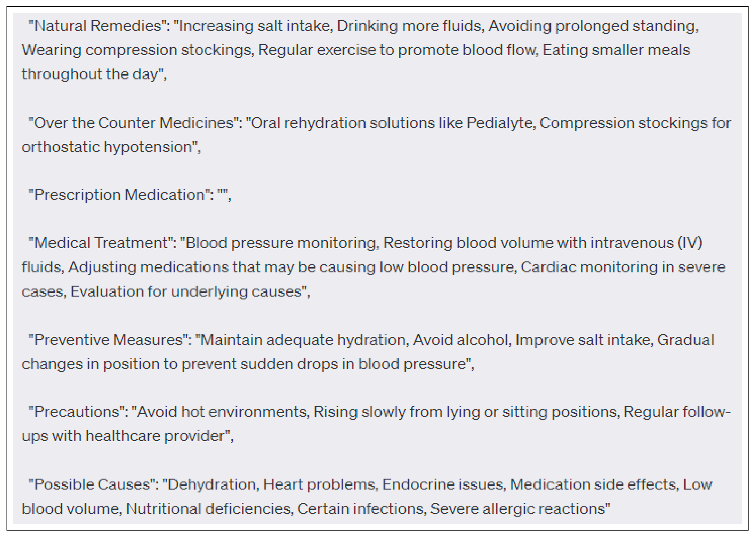Click the "Possible Causes" key text

pos(92,485)
